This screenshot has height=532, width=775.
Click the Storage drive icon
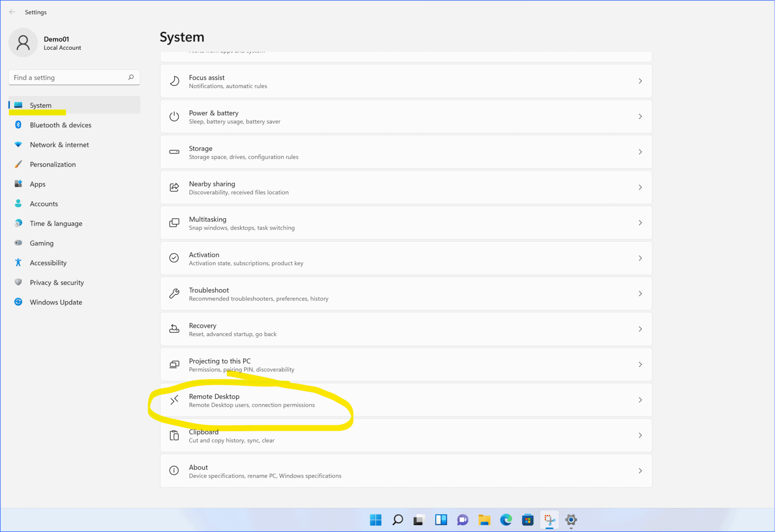click(x=174, y=152)
